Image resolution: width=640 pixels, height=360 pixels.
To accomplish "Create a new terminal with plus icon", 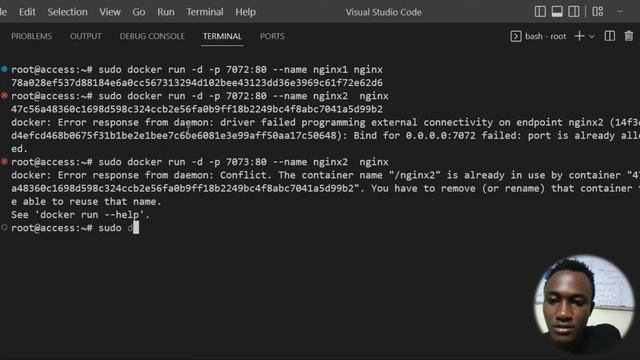I will tap(579, 36).
